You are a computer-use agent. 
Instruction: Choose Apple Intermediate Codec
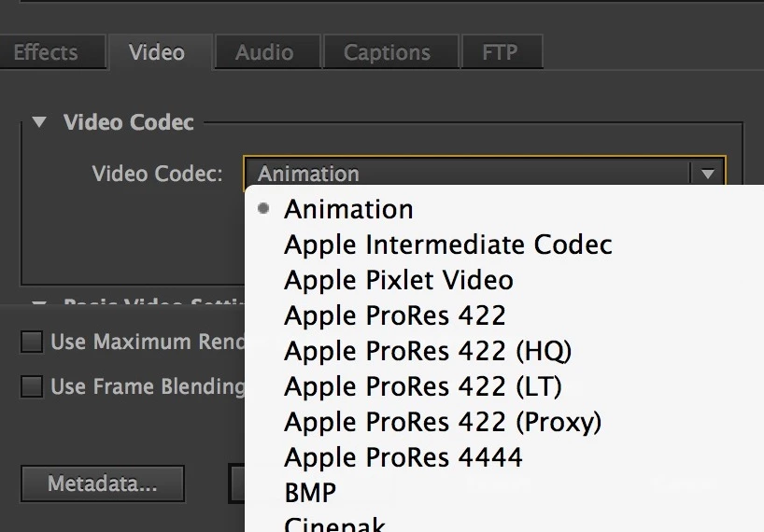448,245
